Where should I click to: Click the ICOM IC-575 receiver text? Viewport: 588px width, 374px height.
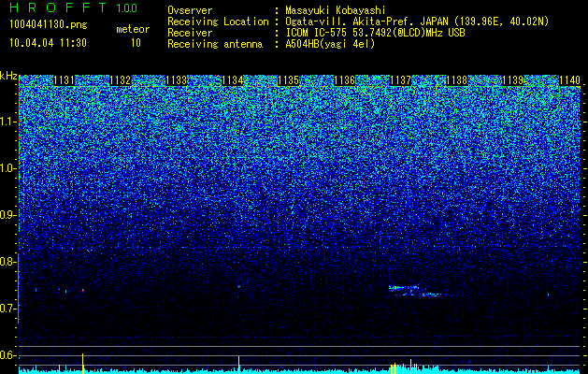(x=375, y=33)
